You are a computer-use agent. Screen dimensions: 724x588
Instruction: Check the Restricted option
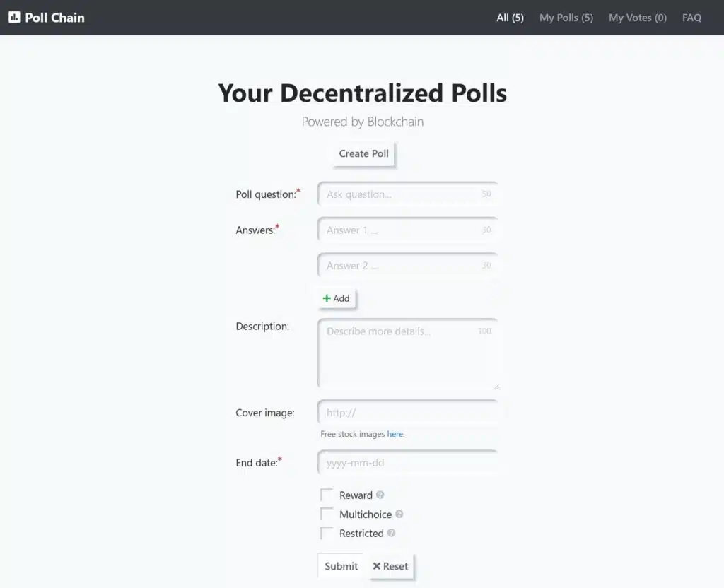point(327,534)
